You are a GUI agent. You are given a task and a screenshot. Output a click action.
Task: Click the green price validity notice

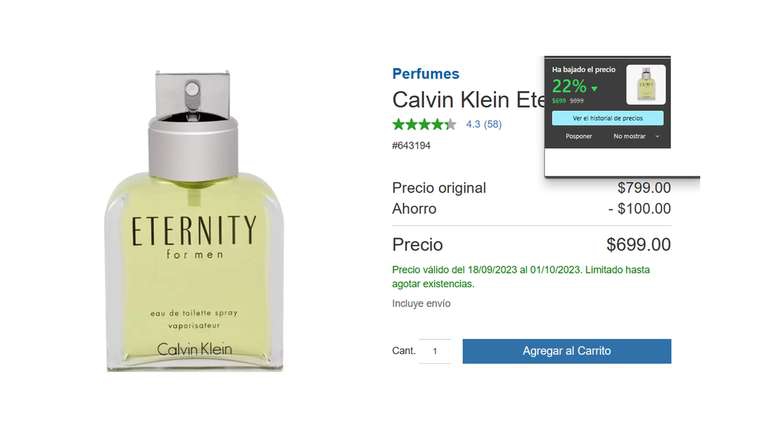click(x=521, y=277)
